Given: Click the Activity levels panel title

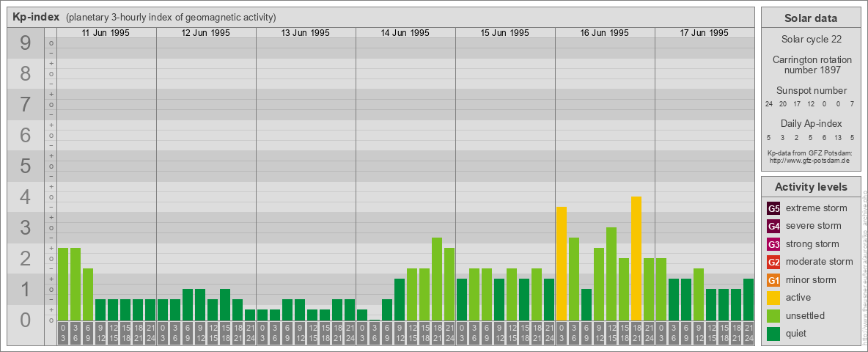Looking at the screenshot, I should point(811,187).
